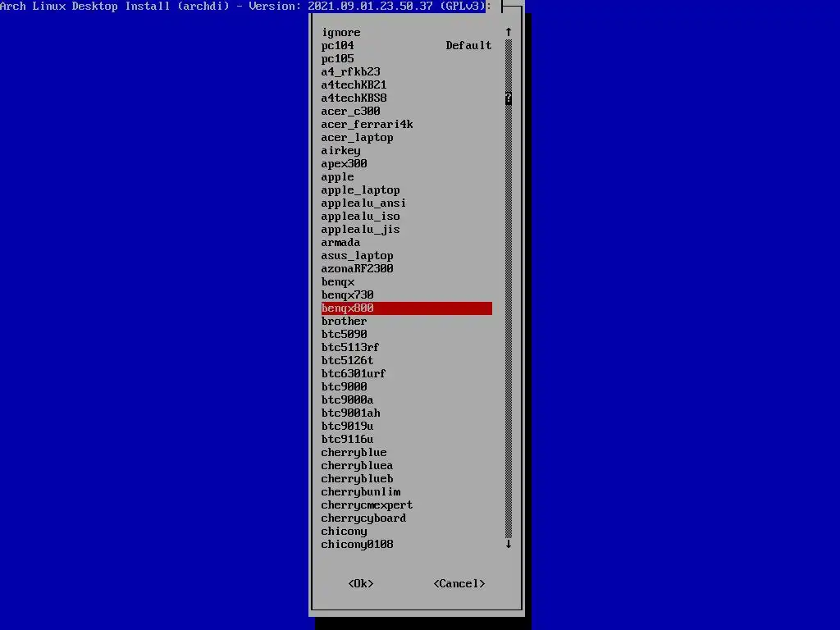Choose cherryblueb keyboard model
Screen dimensions: 840x630
(x=407, y=479)
